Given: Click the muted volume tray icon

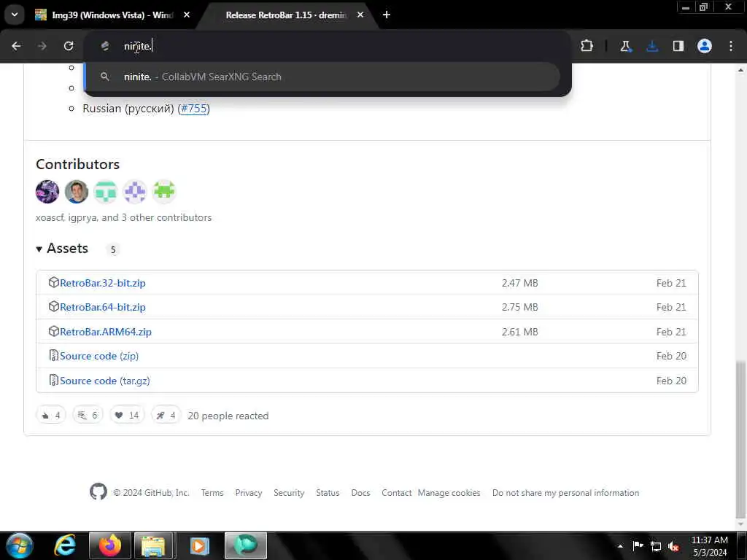Looking at the screenshot, I should (673, 546).
